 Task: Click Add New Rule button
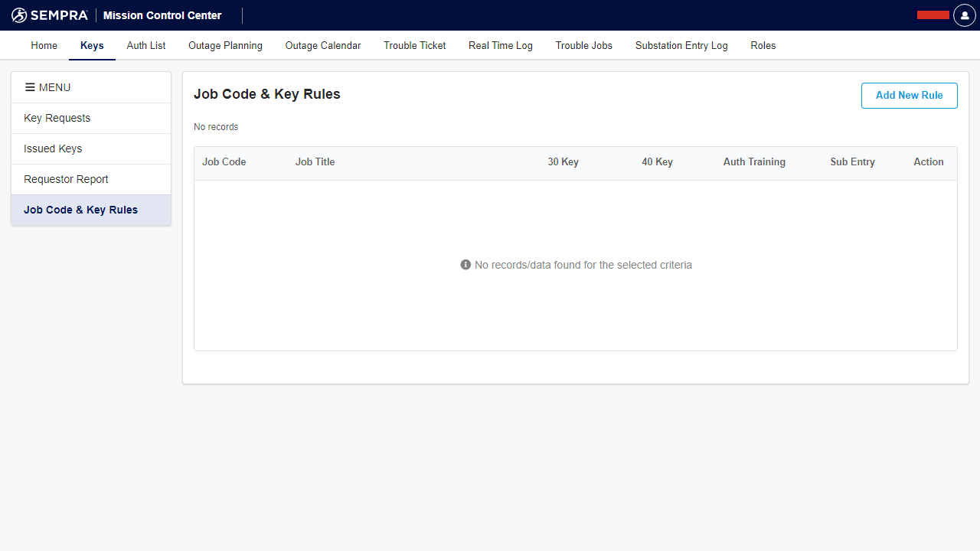tap(909, 96)
